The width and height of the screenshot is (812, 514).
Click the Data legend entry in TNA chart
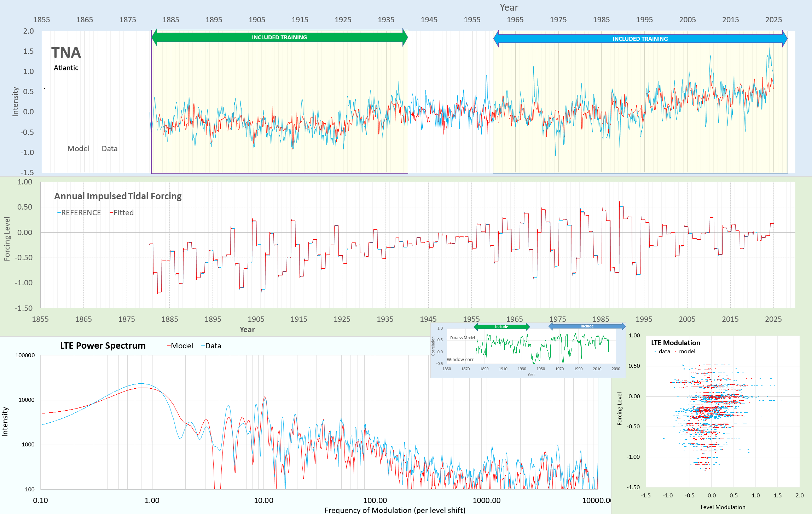click(109, 149)
